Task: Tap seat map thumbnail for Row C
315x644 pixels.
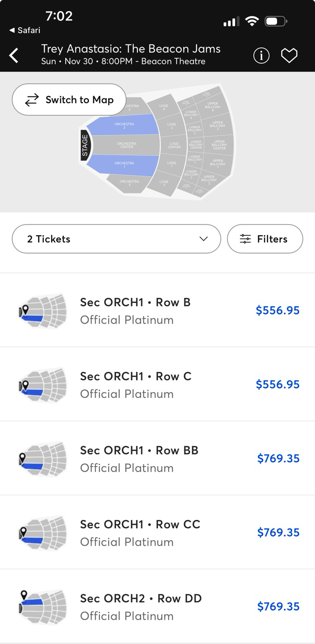Action: coord(43,384)
